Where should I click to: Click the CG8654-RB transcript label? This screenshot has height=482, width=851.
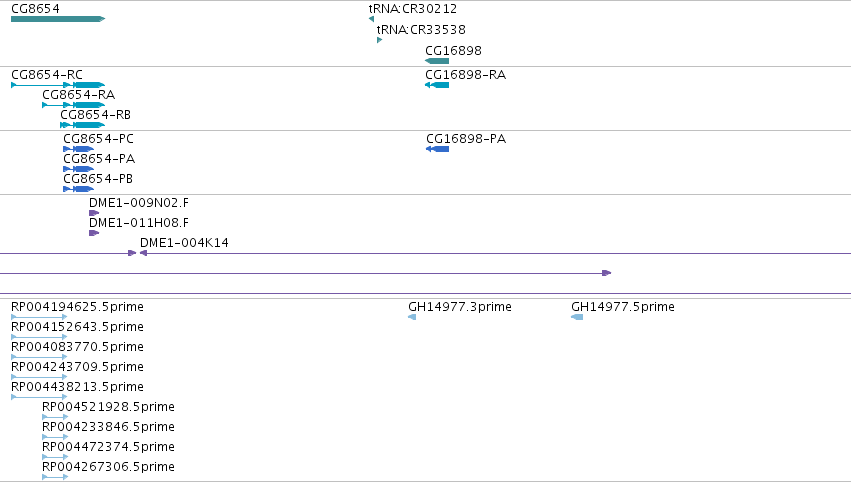96,115
